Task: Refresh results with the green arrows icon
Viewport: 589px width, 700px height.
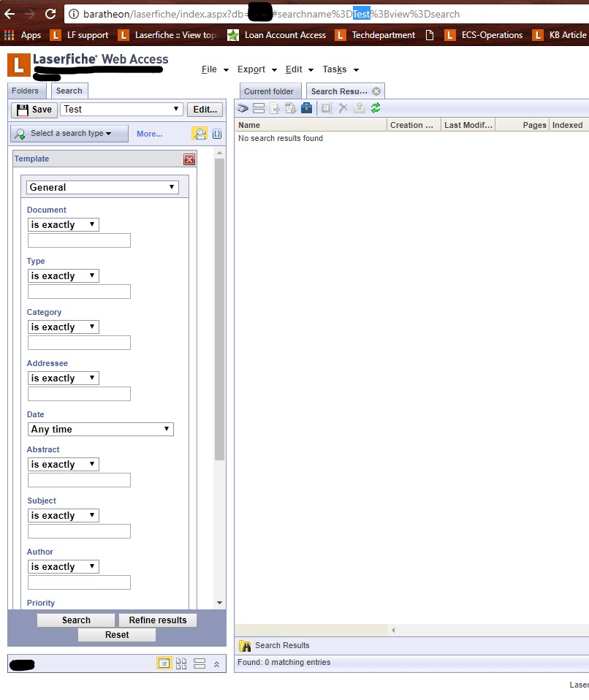Action: pos(376,108)
